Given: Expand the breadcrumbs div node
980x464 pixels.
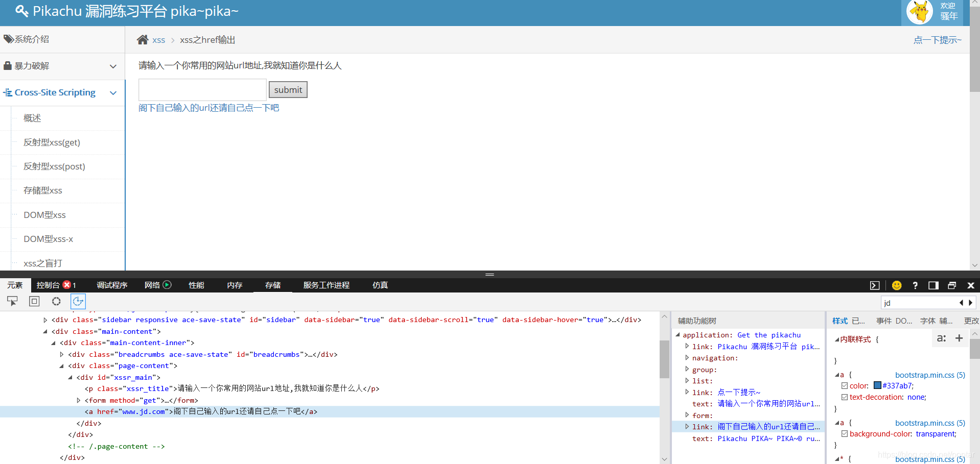Looking at the screenshot, I should tap(62, 354).
